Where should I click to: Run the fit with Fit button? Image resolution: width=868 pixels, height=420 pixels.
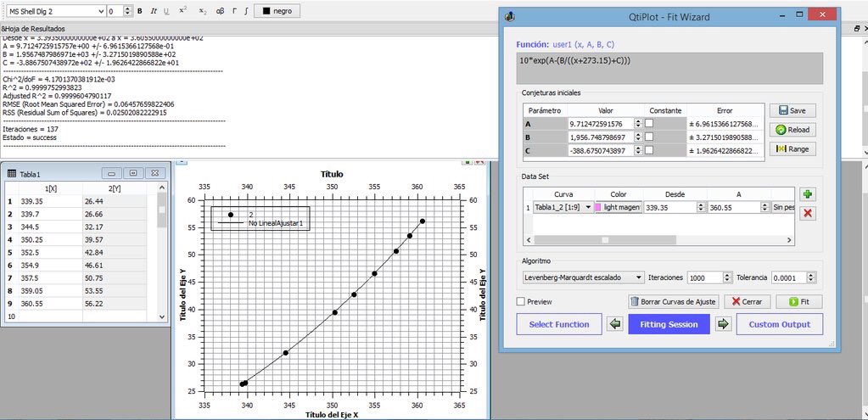click(798, 301)
